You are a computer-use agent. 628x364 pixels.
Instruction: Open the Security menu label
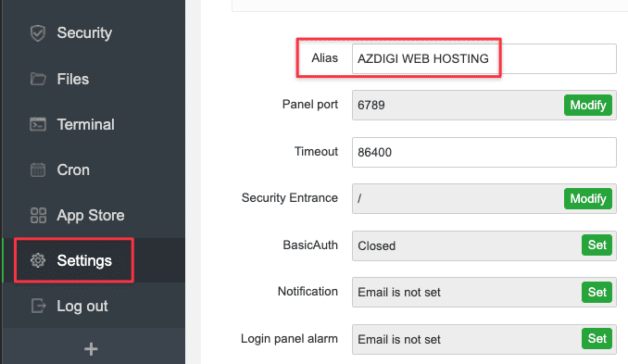[x=84, y=32]
